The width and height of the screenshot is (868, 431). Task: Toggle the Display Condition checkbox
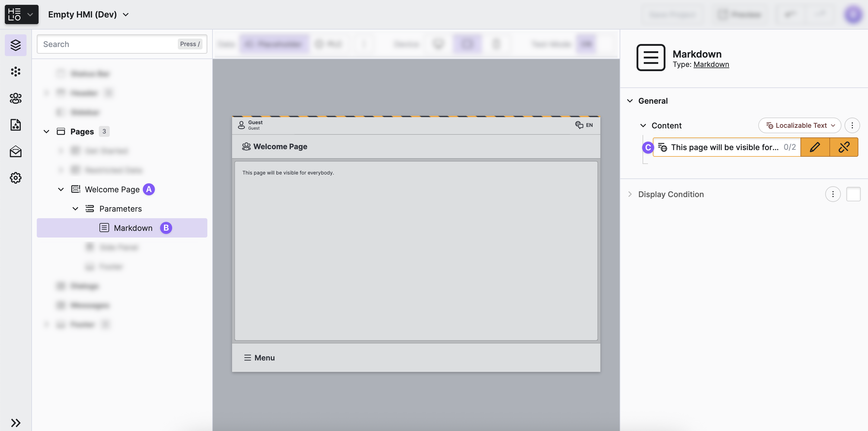coord(853,194)
